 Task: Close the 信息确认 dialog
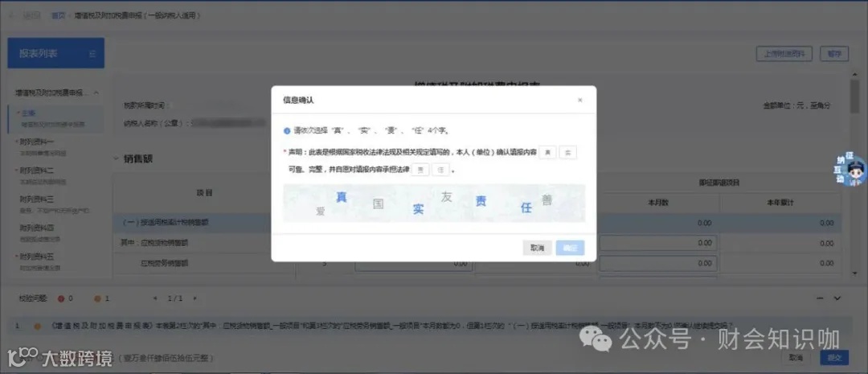579,101
